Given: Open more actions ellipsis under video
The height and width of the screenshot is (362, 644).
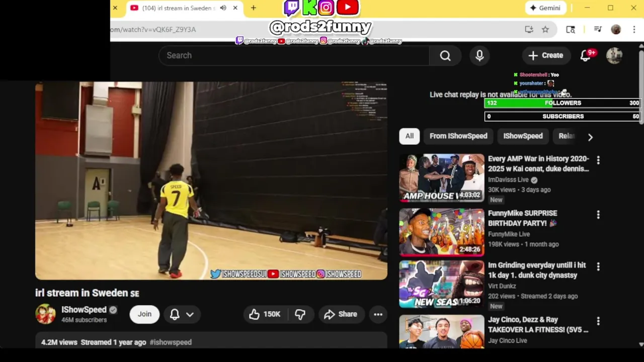Looking at the screenshot, I should [x=378, y=314].
